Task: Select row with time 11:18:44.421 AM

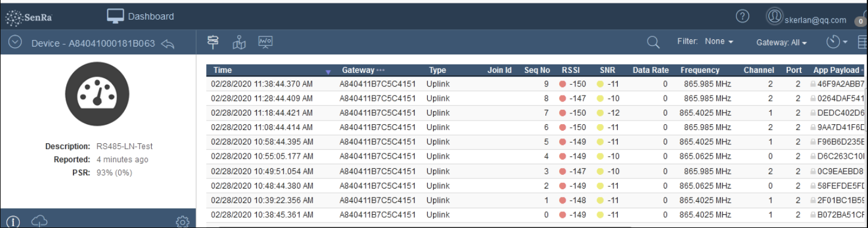Action: pos(536,113)
